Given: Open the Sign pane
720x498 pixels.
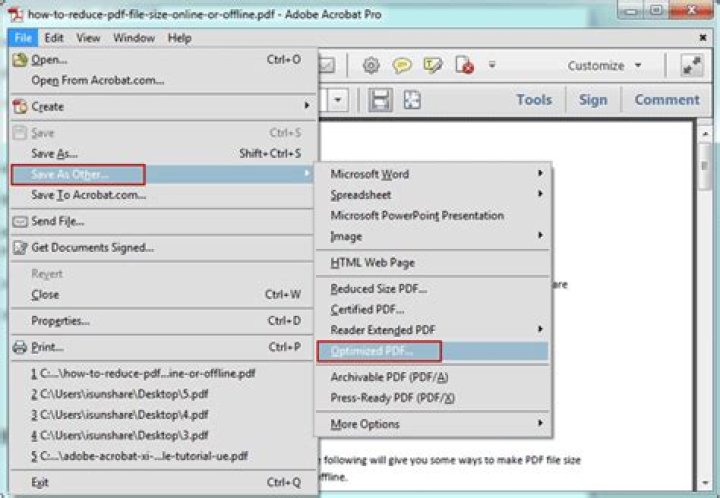Looking at the screenshot, I should pyautogui.click(x=593, y=100).
